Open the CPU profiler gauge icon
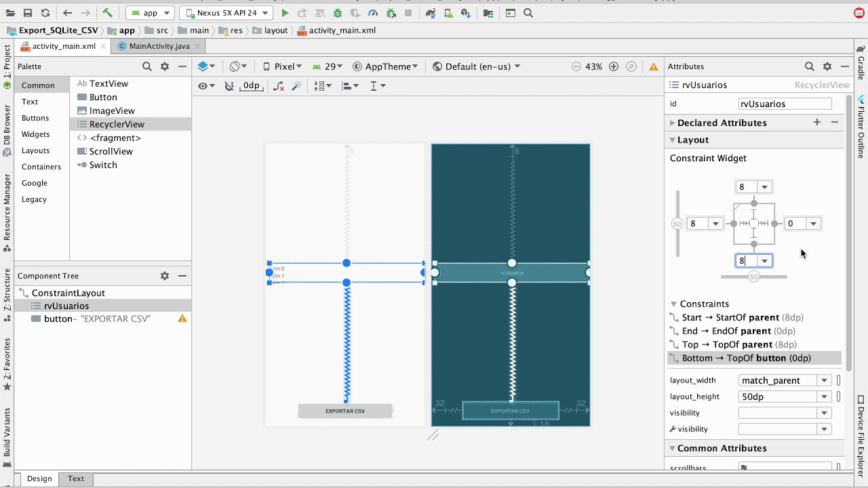The image size is (868, 488). coord(373,13)
